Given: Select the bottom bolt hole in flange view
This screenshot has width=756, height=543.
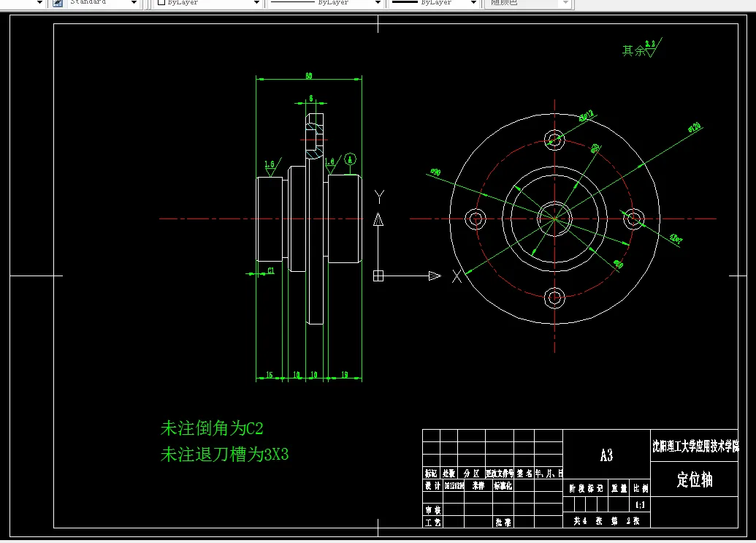Looking at the screenshot, I should tap(554, 297).
